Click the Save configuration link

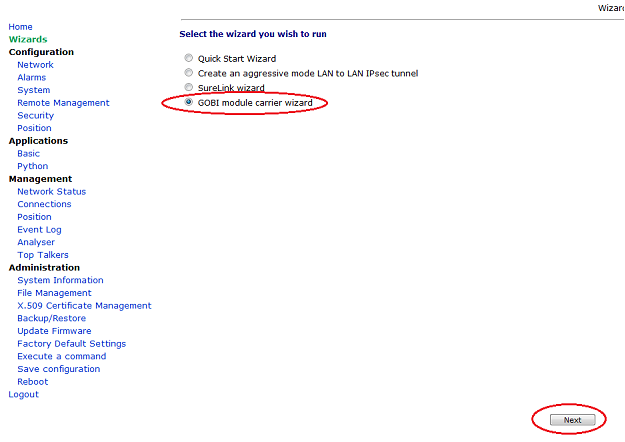pos(58,369)
